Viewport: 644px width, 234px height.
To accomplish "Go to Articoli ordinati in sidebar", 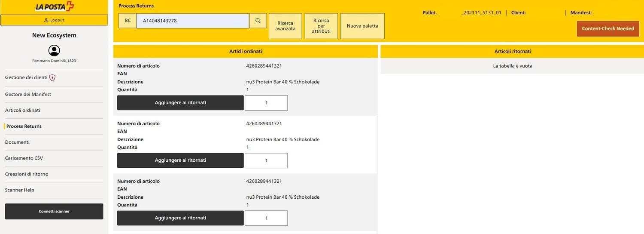I will [23, 110].
